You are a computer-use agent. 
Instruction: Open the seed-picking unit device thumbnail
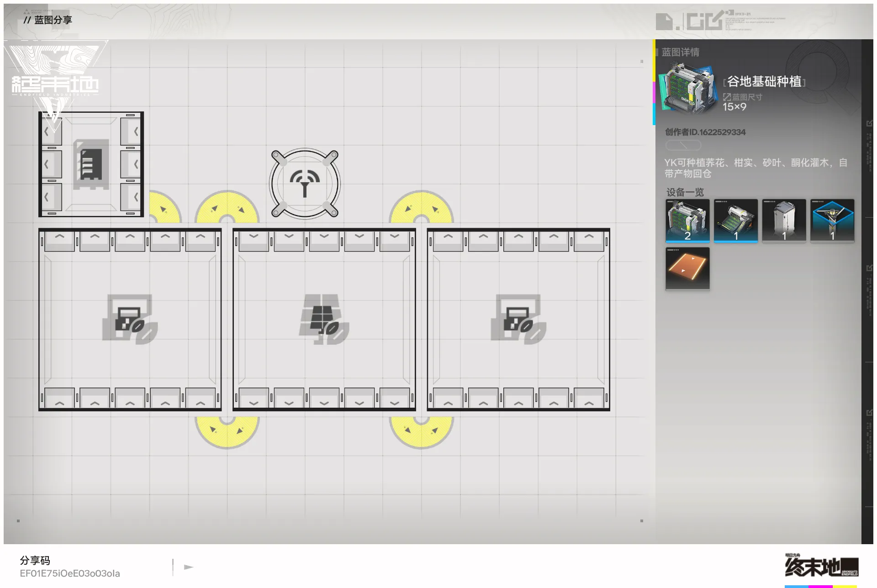[x=735, y=220]
